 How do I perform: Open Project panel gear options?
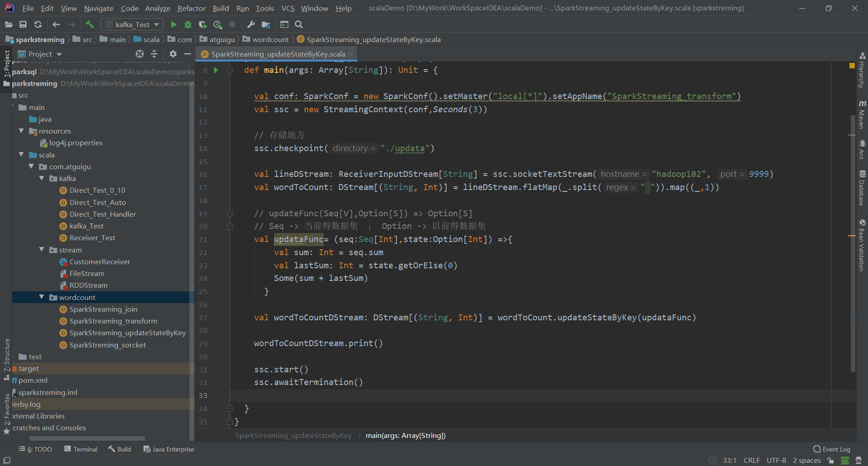[x=173, y=54]
